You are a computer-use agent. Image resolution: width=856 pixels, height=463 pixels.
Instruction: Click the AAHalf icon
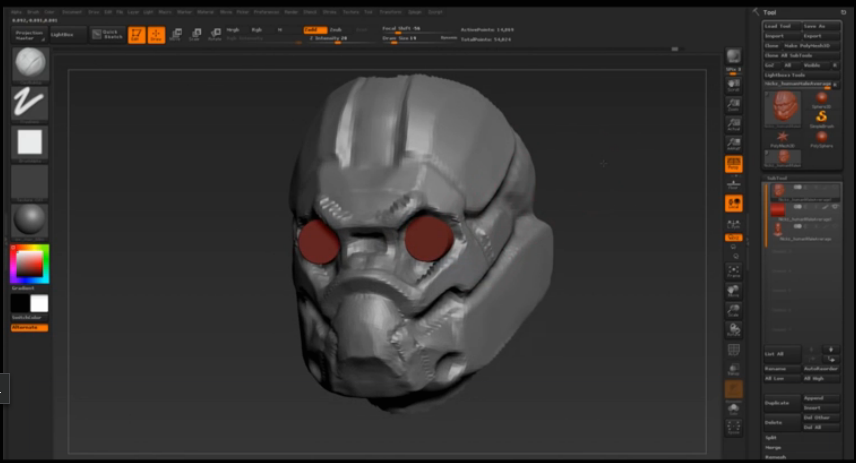tap(733, 144)
